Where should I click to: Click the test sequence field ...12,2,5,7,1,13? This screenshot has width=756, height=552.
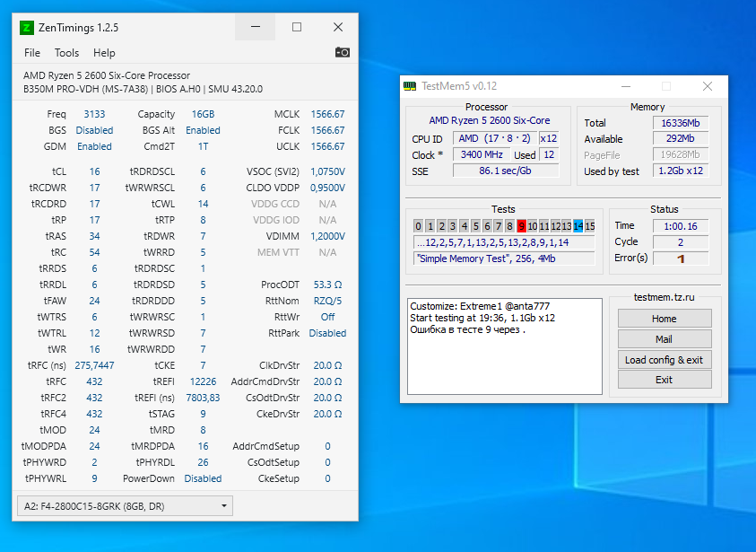[x=504, y=242]
